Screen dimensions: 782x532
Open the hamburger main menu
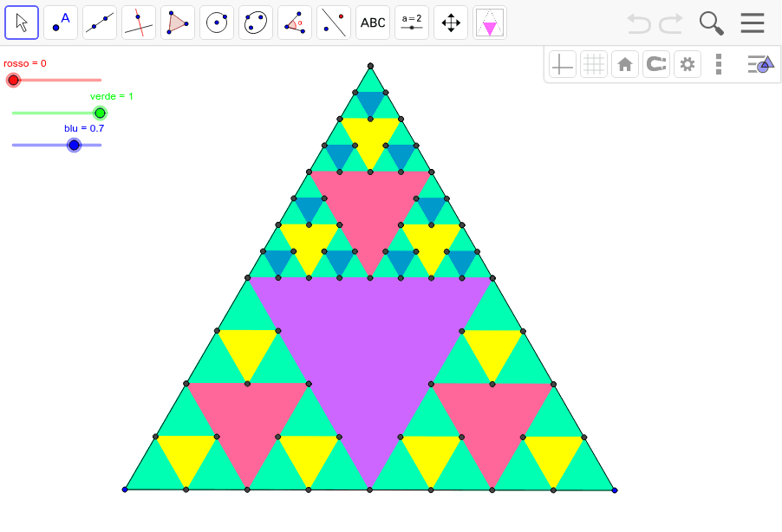[752, 23]
